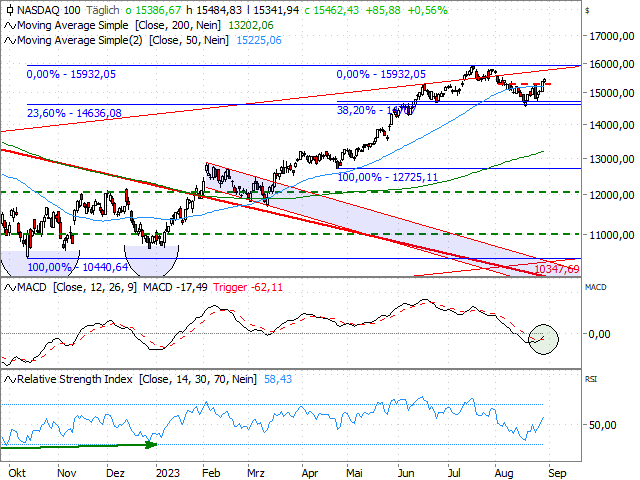Click the +0,56% change value

tap(427, 10)
